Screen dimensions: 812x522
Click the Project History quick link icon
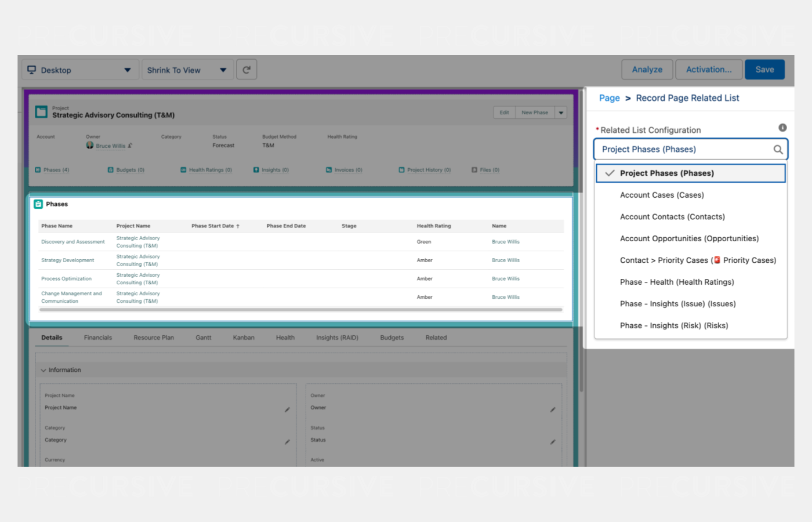coord(401,170)
